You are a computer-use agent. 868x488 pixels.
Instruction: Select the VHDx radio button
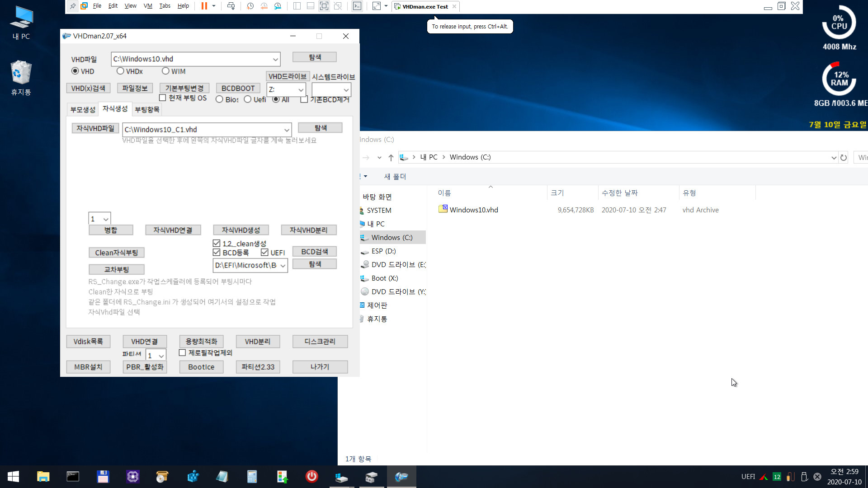[x=120, y=71]
